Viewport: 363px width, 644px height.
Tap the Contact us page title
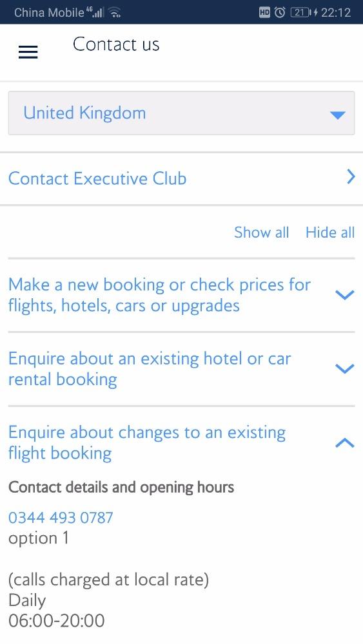point(116,44)
